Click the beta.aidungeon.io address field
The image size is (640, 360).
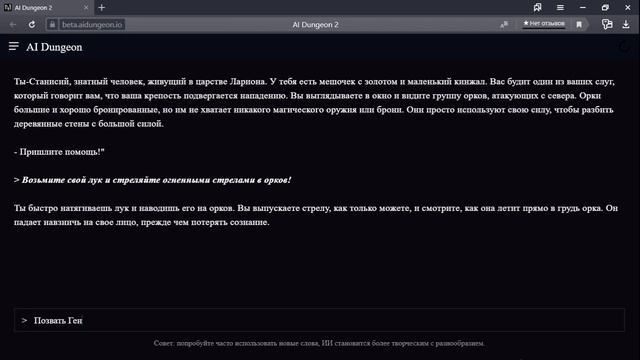tap(92, 24)
